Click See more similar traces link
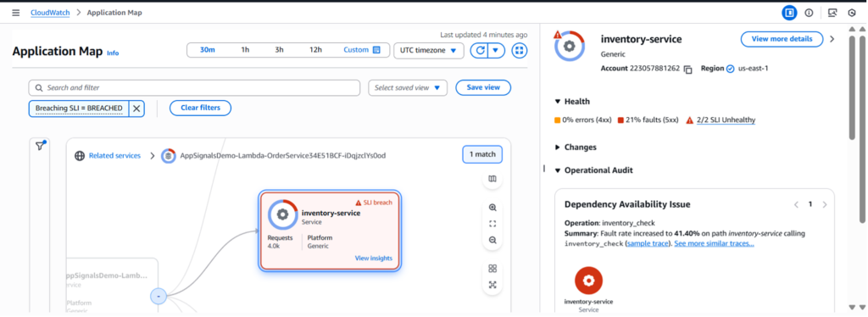868x317 pixels. 714,243
